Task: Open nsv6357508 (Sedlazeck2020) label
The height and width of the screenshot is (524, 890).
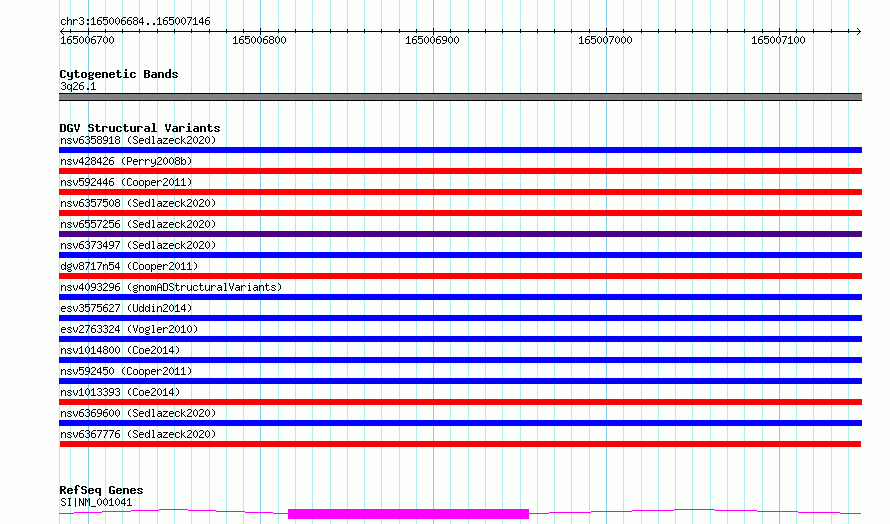Action: (x=138, y=203)
